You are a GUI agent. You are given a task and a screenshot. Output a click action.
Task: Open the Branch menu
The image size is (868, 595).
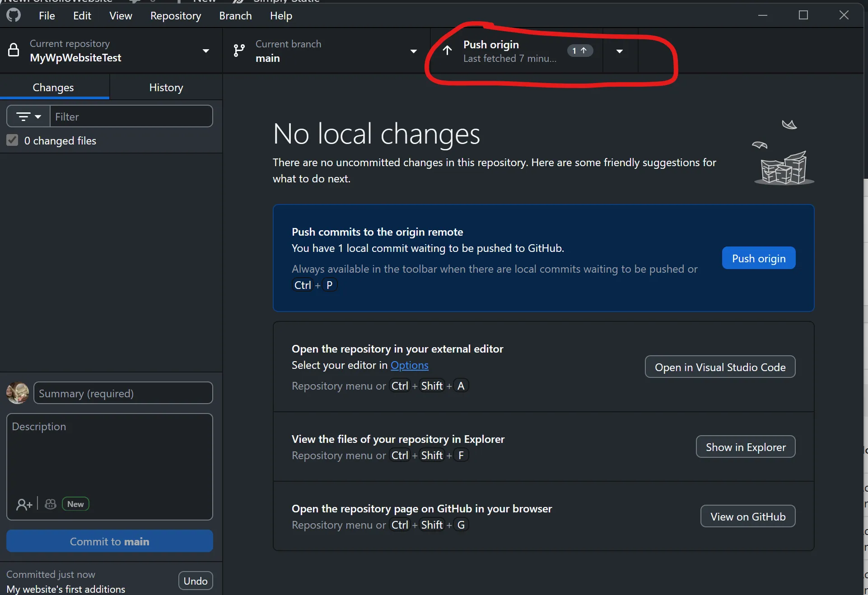coord(235,16)
